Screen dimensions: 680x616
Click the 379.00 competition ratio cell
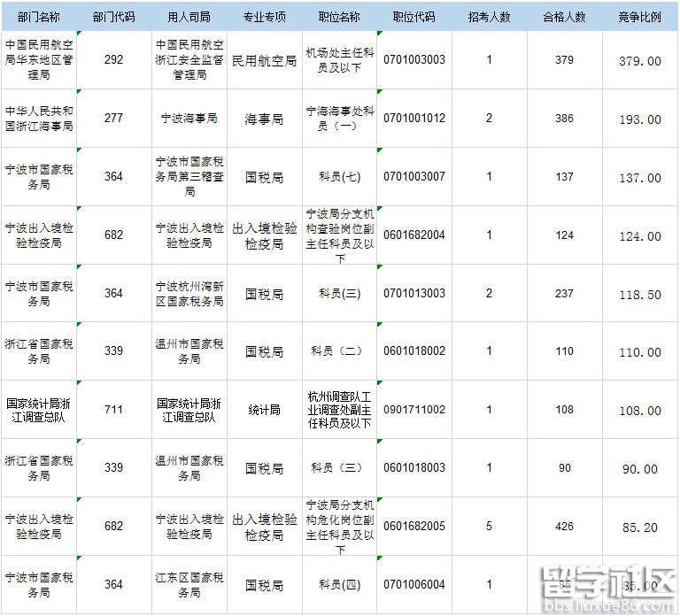click(x=640, y=61)
